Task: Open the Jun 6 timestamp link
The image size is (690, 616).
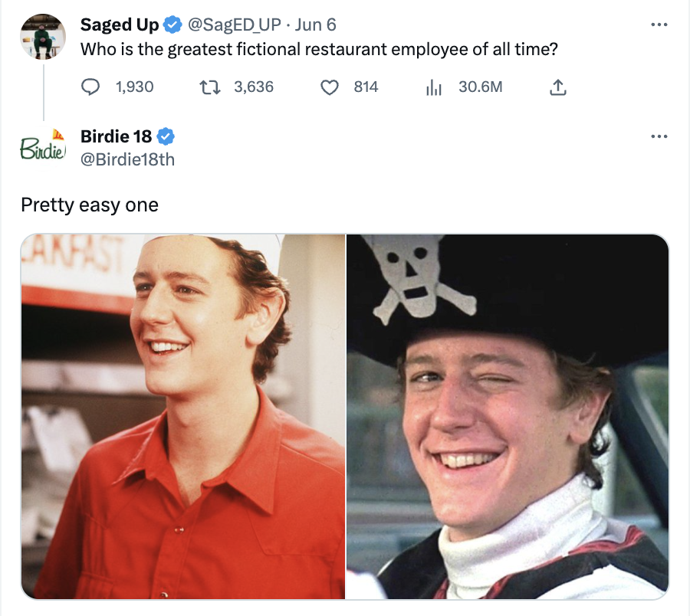Action: point(315,25)
